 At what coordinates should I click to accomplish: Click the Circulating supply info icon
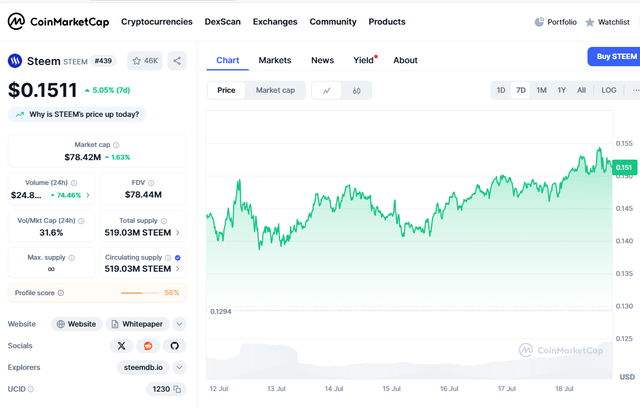(168, 257)
